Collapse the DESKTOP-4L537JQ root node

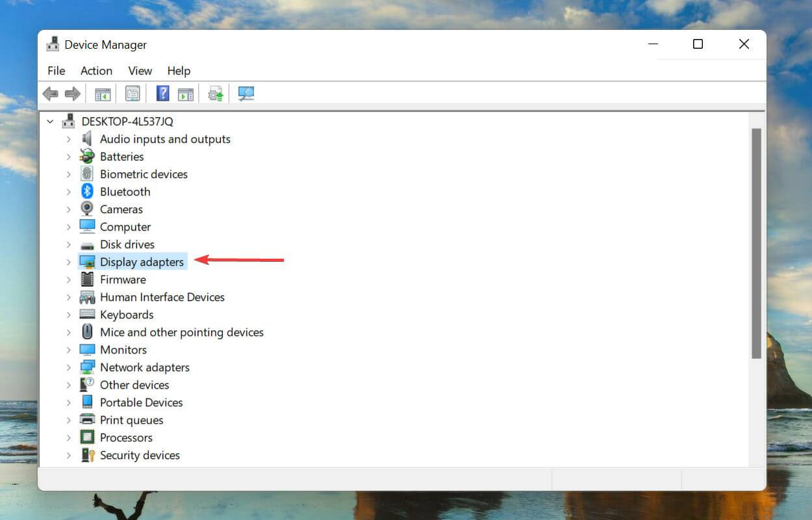[50, 121]
